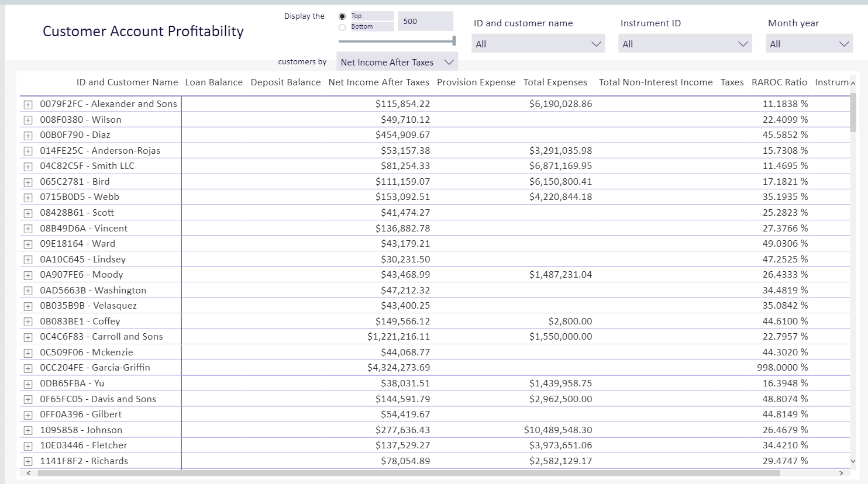Expand row 0B083BE1 - Coffey

(27, 321)
